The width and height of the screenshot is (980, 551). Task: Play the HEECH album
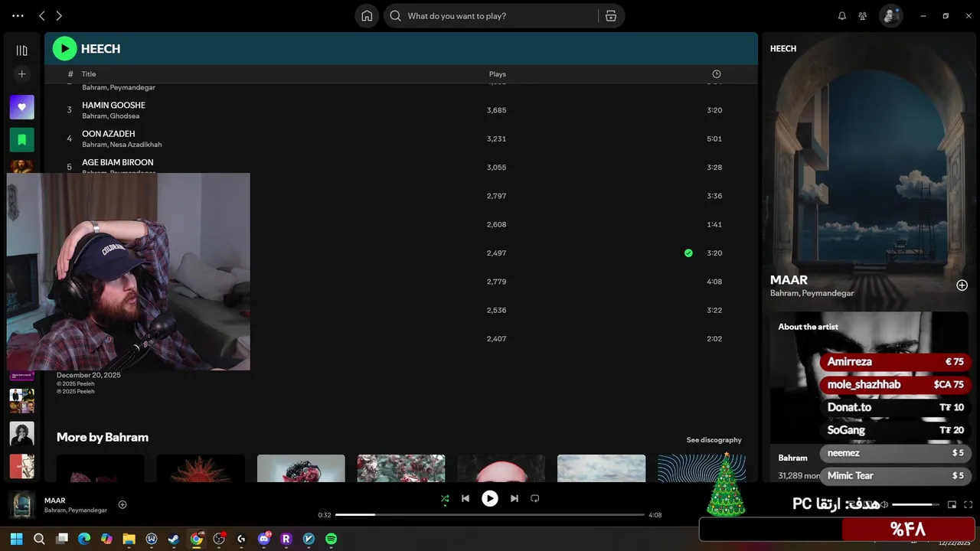[64, 49]
